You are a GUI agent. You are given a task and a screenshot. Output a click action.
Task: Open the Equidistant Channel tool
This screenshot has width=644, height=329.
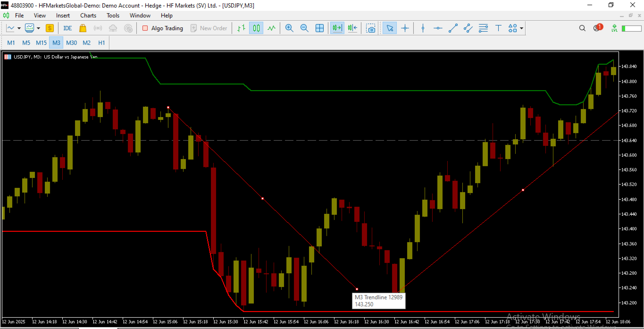pos(468,28)
